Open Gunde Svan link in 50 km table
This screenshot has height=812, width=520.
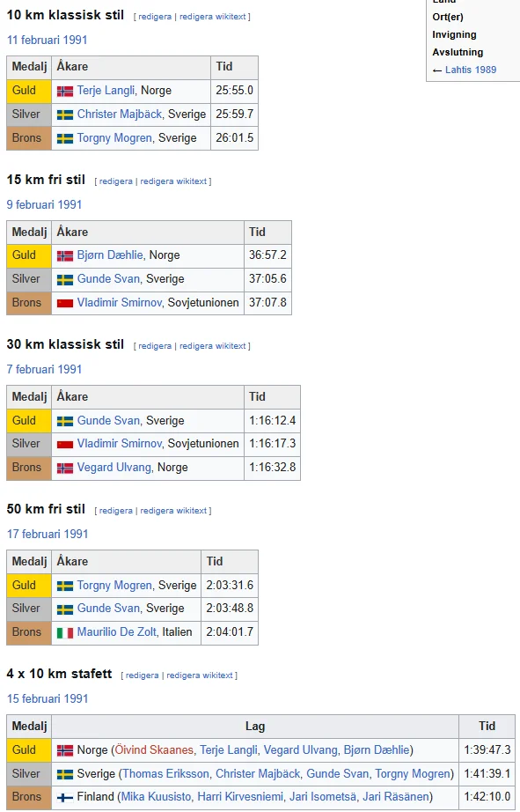pos(108,608)
